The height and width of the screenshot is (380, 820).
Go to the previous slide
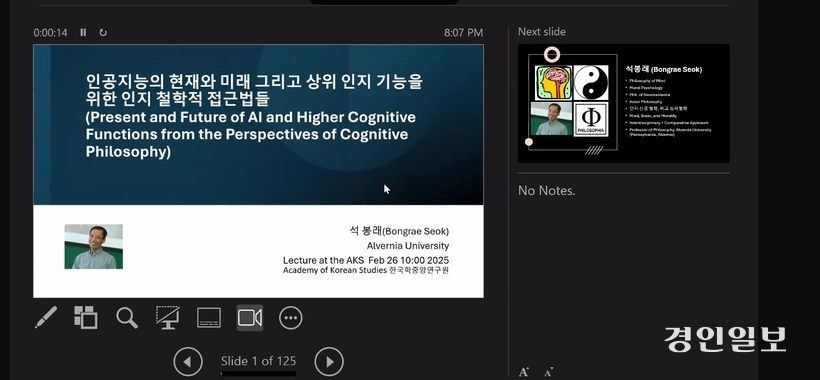188,361
